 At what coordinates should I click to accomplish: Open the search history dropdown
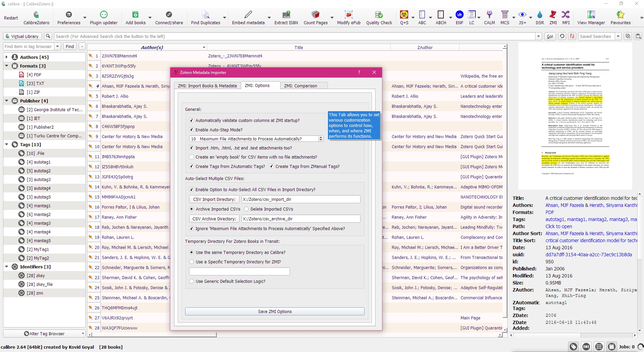pyautogui.click(x=539, y=36)
